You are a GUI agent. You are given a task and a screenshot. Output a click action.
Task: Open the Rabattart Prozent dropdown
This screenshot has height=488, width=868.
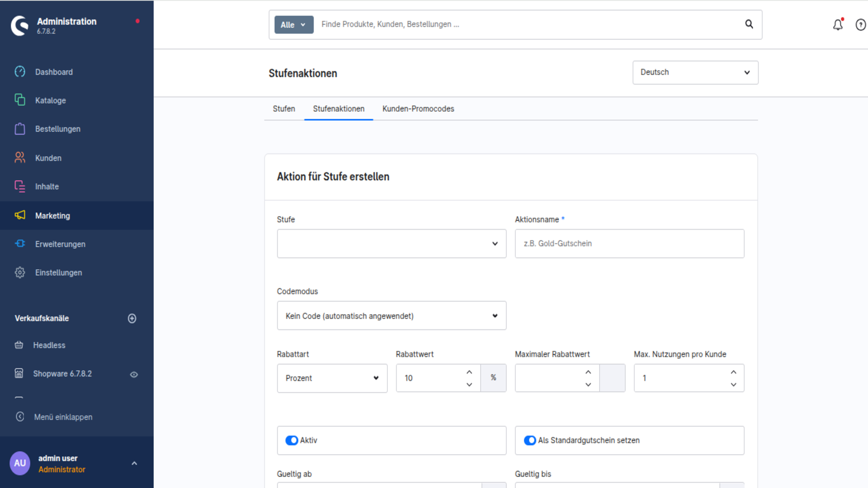332,378
